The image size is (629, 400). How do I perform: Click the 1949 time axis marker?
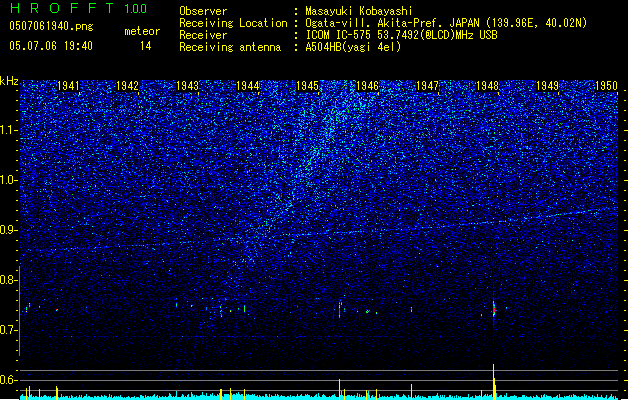pyautogui.click(x=548, y=86)
